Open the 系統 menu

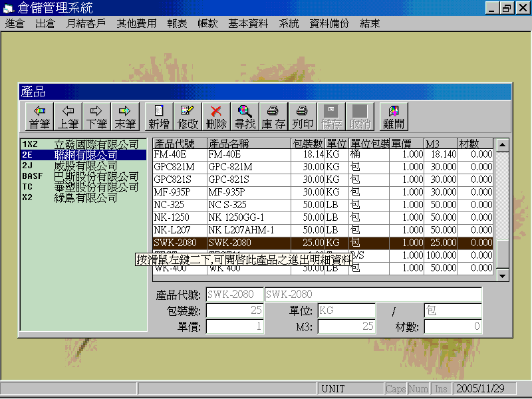pos(289,23)
